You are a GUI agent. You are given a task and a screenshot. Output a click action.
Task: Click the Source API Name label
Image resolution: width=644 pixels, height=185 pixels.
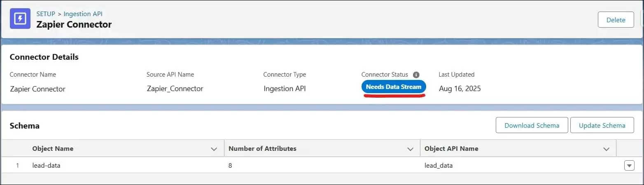coord(170,75)
